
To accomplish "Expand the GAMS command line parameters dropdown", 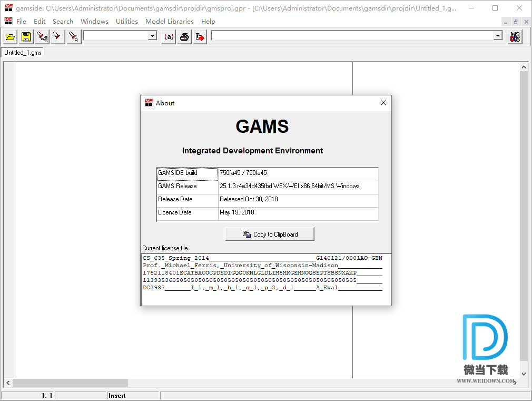I will click(x=498, y=36).
